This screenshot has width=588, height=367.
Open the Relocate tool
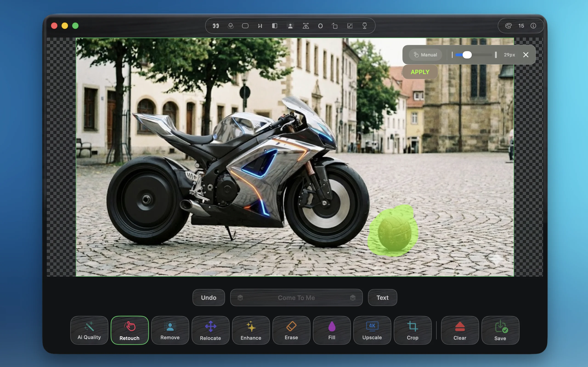click(210, 330)
